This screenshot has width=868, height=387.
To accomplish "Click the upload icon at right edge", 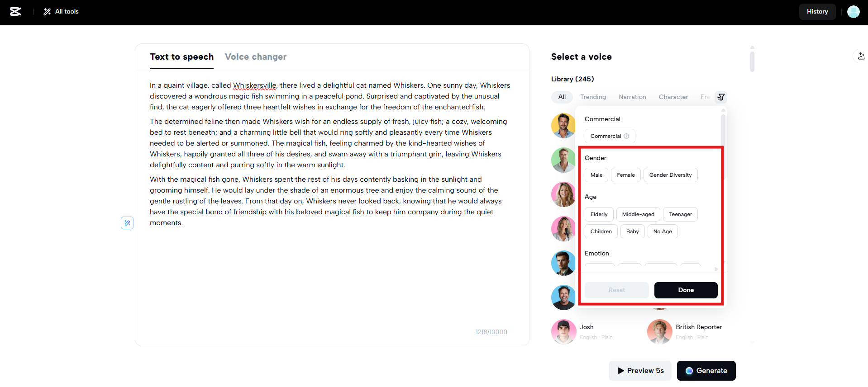I will coord(861,56).
